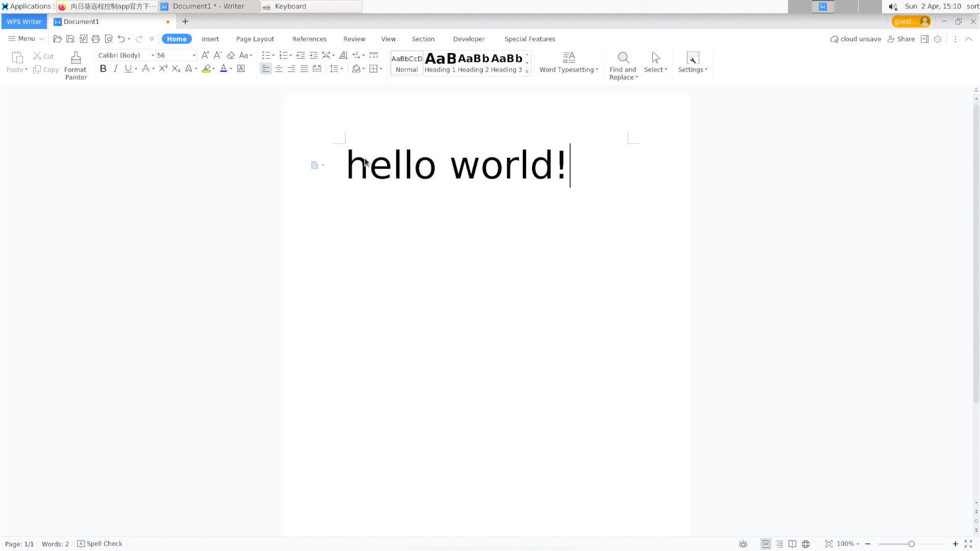Image resolution: width=980 pixels, height=551 pixels.
Task: Open the Calibri font name dropdown
Action: (152, 55)
